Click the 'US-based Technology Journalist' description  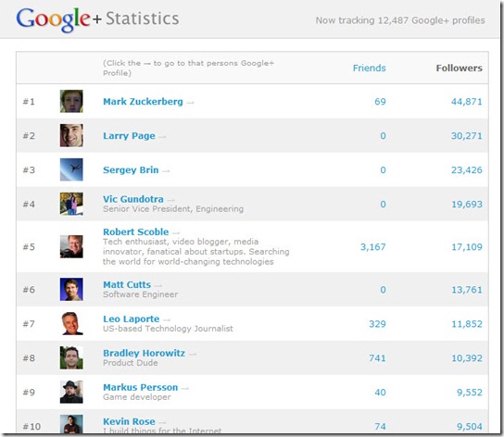(x=168, y=329)
